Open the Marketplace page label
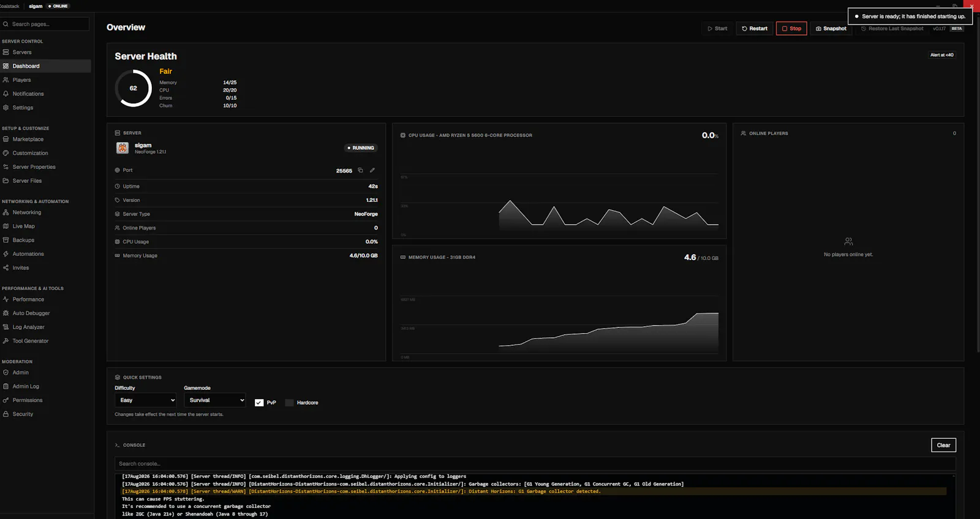The image size is (980, 519). coord(28,139)
